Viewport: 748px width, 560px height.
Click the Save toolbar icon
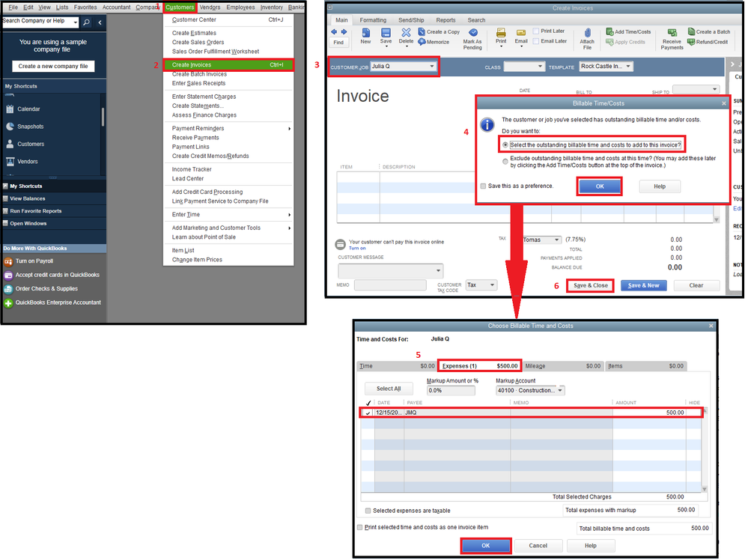click(x=386, y=32)
